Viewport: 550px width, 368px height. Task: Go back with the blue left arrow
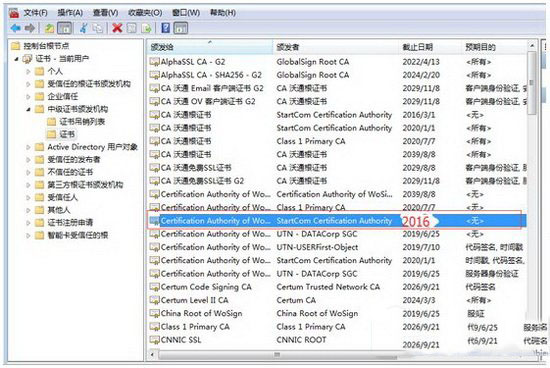(15, 28)
